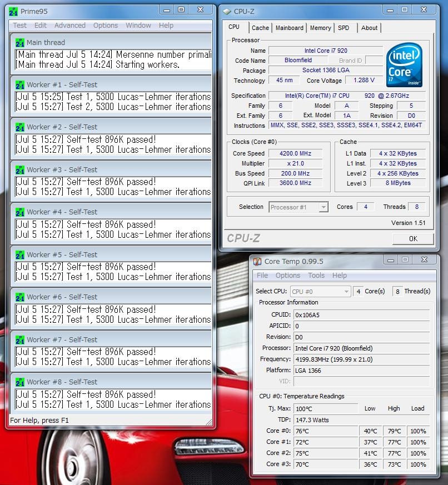Click the Core #0 High 79°C value

pyautogui.click(x=394, y=431)
